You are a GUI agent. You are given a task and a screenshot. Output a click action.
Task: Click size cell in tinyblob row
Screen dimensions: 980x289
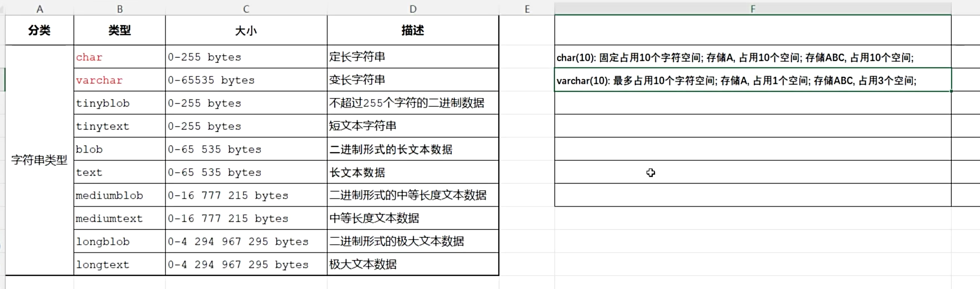pyautogui.click(x=246, y=103)
